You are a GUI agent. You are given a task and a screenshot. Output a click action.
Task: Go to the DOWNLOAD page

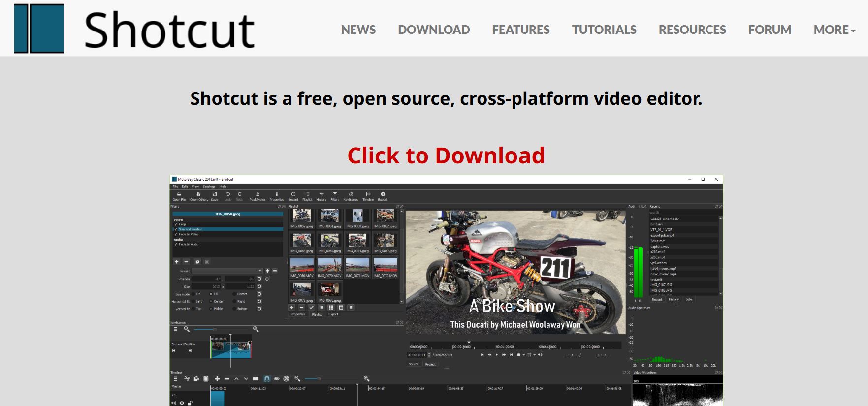[434, 30]
